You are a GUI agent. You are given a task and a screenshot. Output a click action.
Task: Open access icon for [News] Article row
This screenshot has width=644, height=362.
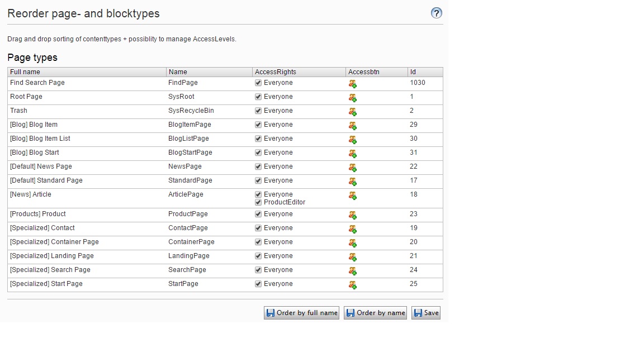(x=353, y=196)
